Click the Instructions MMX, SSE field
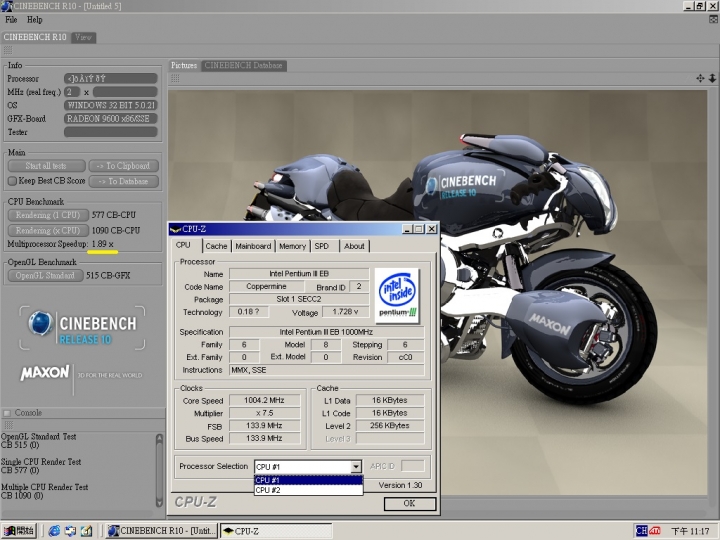This screenshot has width=720, height=540. point(326,370)
